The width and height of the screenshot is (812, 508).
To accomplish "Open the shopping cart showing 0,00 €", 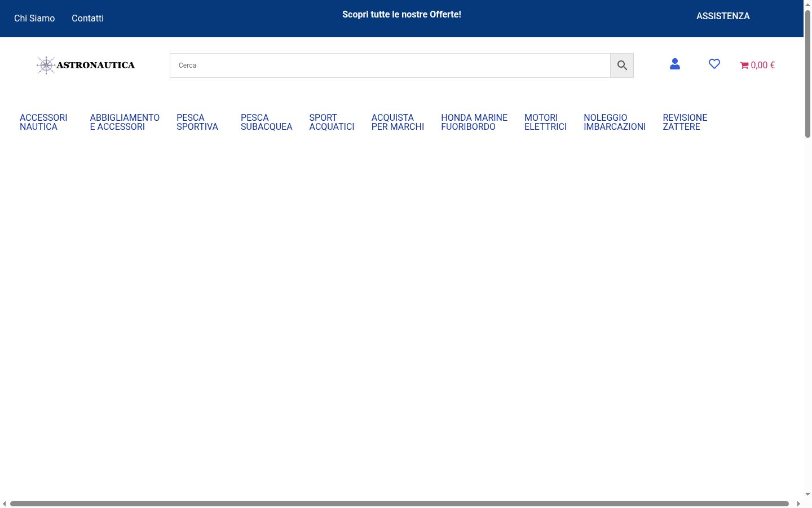I will (757, 65).
